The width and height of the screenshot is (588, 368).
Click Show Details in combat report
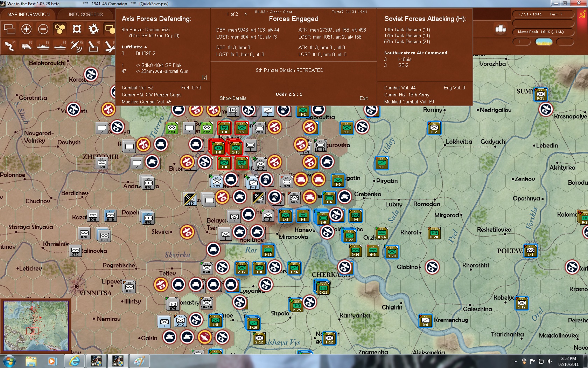tap(233, 98)
